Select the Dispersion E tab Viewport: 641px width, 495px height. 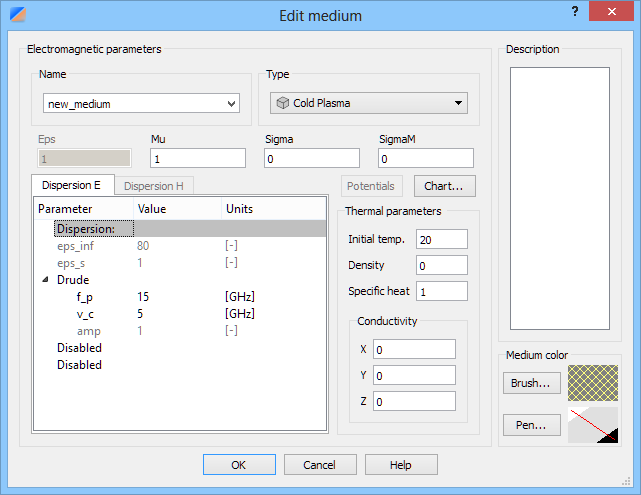pyautogui.click(x=72, y=185)
